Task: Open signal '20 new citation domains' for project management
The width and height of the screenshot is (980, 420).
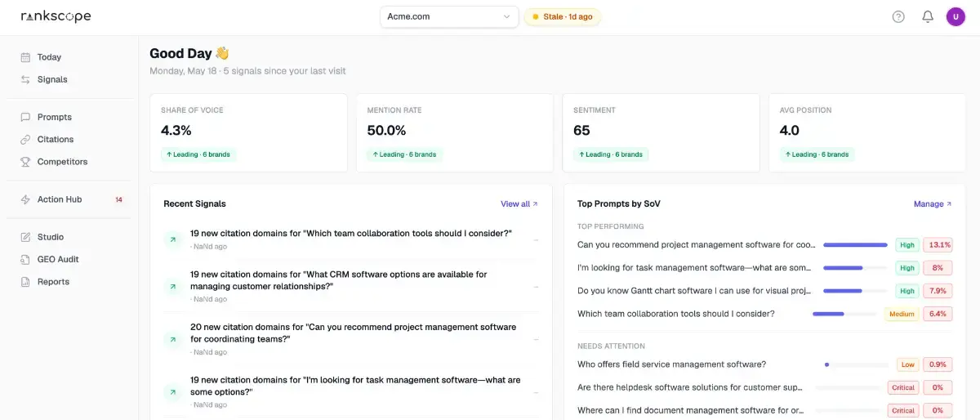Action: pyautogui.click(x=353, y=333)
